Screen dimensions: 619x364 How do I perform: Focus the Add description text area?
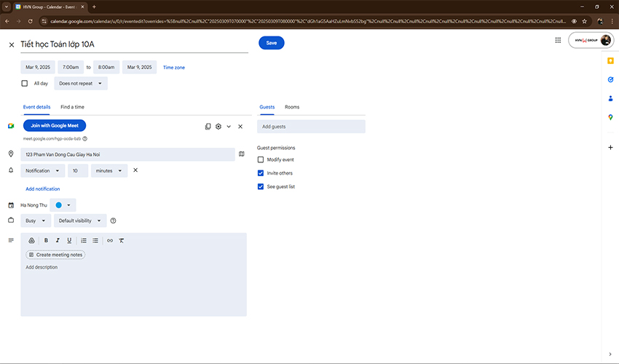(134, 288)
